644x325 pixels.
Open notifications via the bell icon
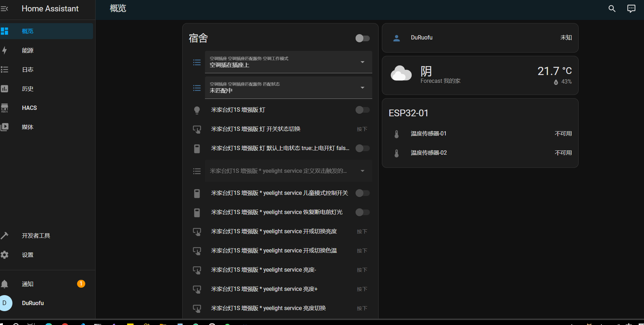(5, 284)
